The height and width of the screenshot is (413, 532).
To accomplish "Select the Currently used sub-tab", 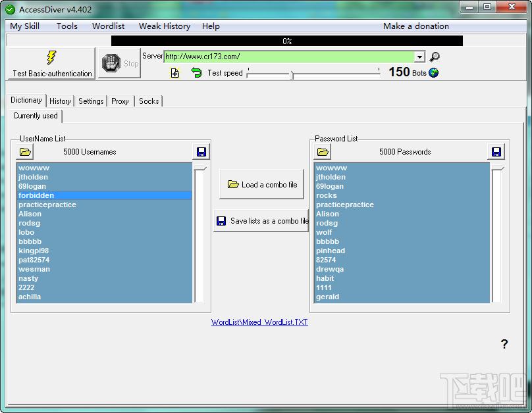I will point(36,116).
